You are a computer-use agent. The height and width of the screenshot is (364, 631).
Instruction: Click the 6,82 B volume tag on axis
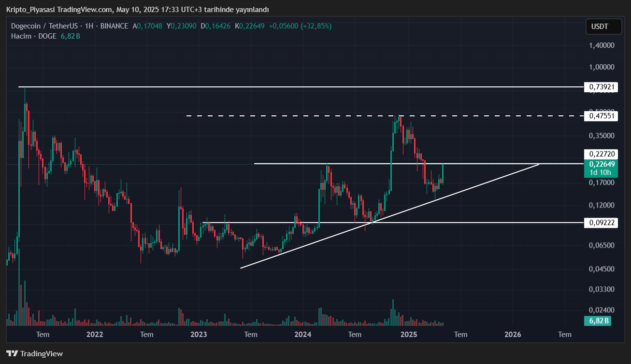point(598,321)
